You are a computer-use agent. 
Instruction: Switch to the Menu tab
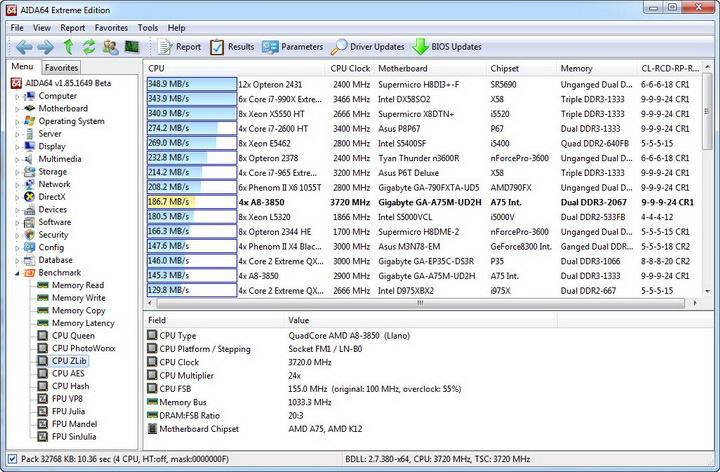[x=22, y=67]
